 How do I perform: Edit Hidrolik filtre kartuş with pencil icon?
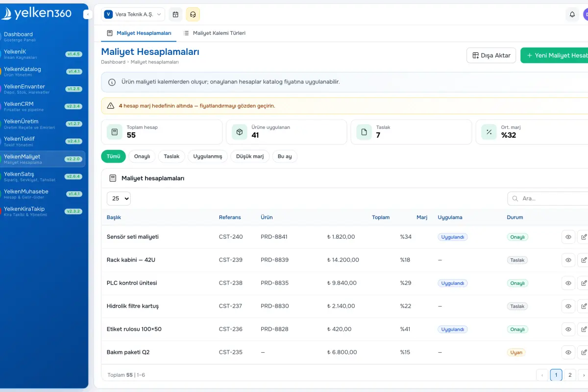583,306
